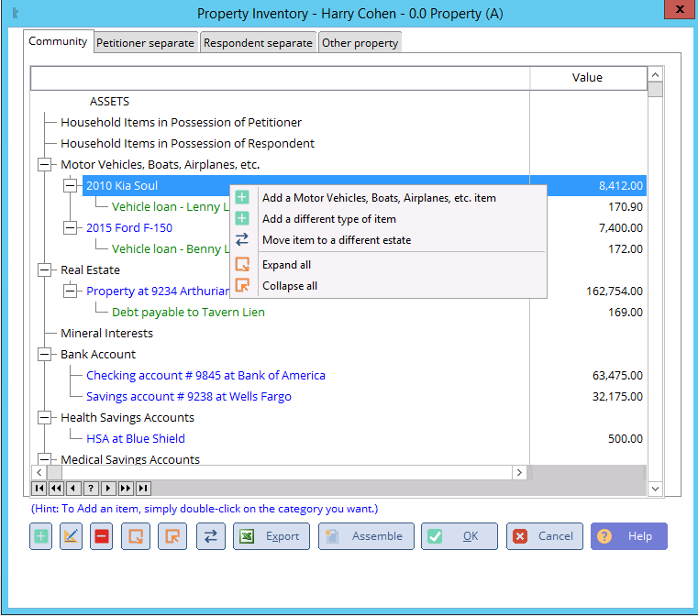Click the horizontal scrollbar right arrow
Screen dimensions: 698x616
[x=519, y=473]
